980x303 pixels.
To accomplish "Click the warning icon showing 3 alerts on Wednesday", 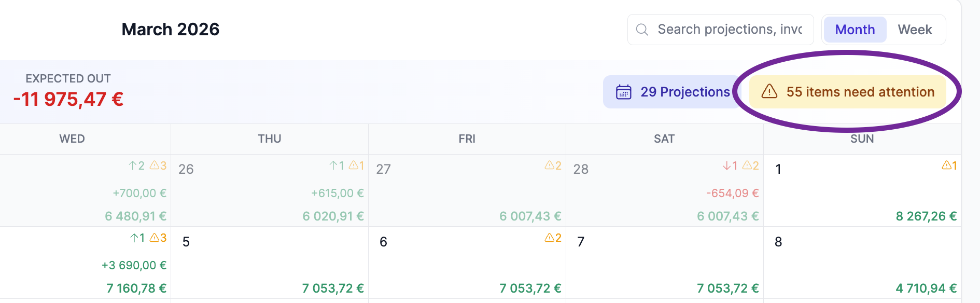I will 157,166.
